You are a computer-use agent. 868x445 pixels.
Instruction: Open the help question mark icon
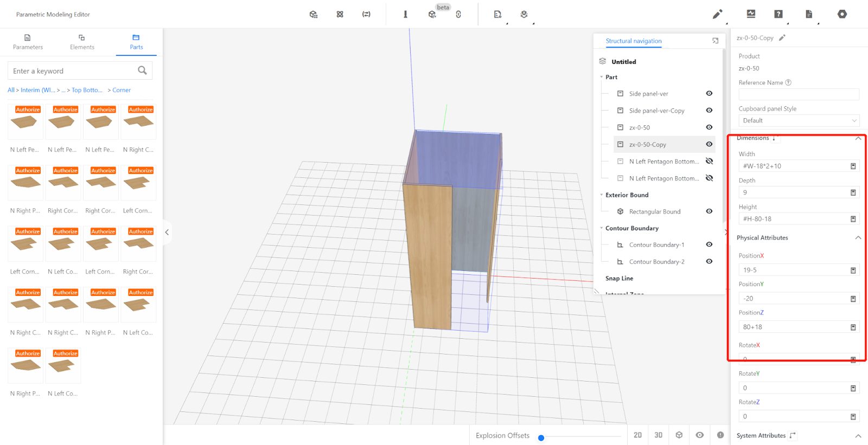click(x=778, y=14)
